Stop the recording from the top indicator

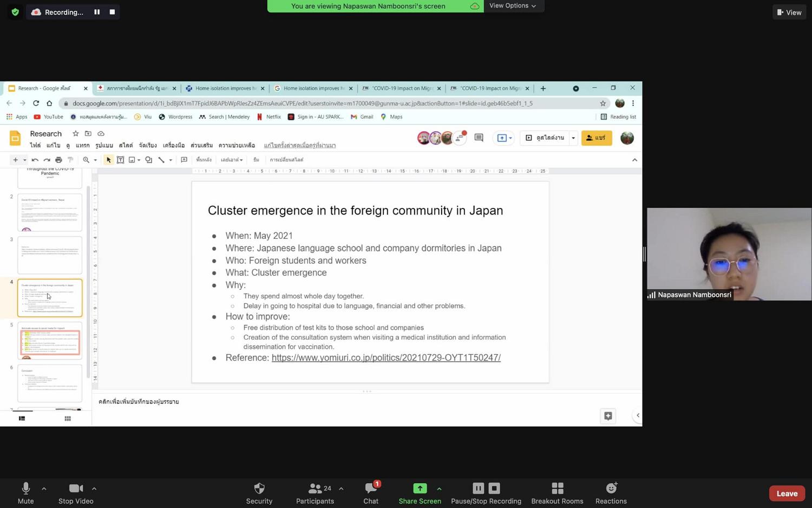click(112, 12)
